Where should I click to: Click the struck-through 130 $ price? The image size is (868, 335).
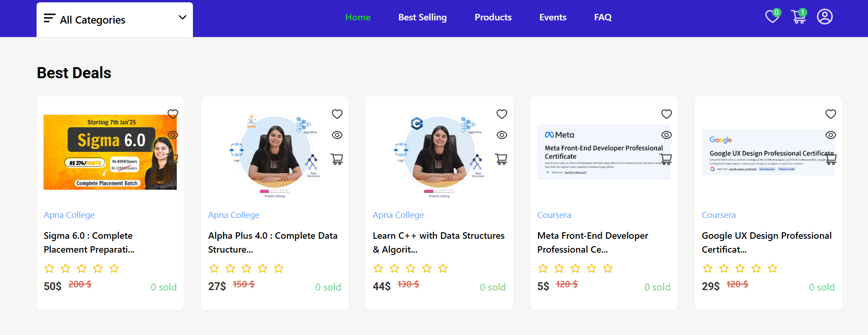pos(408,284)
